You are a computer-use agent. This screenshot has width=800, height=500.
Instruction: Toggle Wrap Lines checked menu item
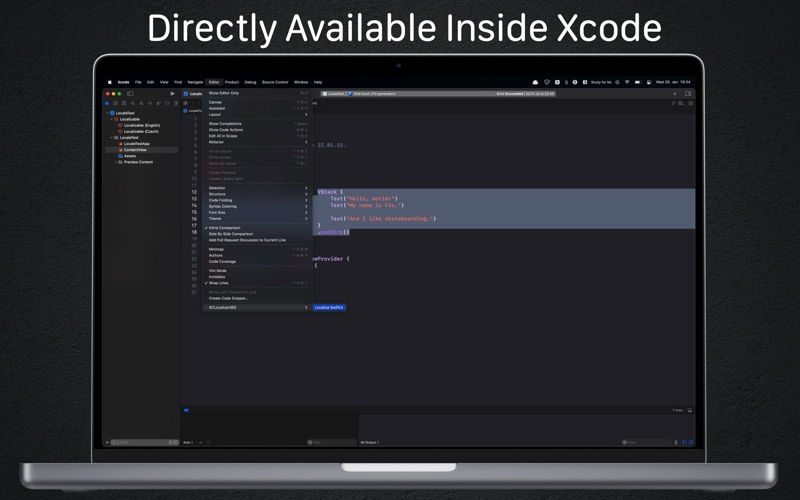255,283
